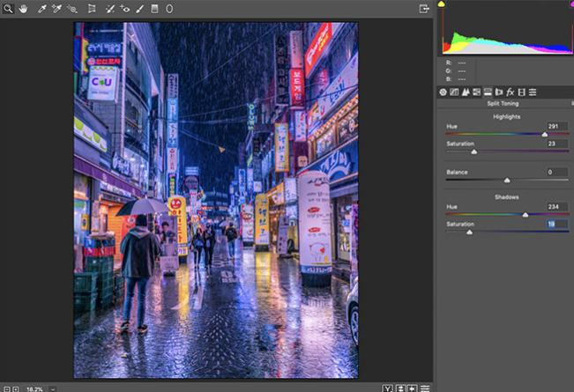Open the Effects fx panel tab
The width and height of the screenshot is (574, 392).
pyautogui.click(x=511, y=92)
